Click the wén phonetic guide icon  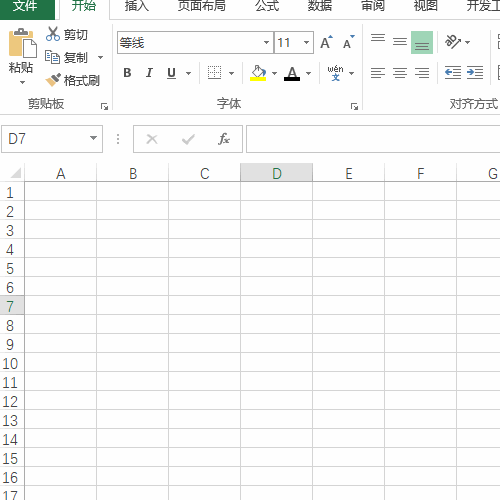[335, 73]
